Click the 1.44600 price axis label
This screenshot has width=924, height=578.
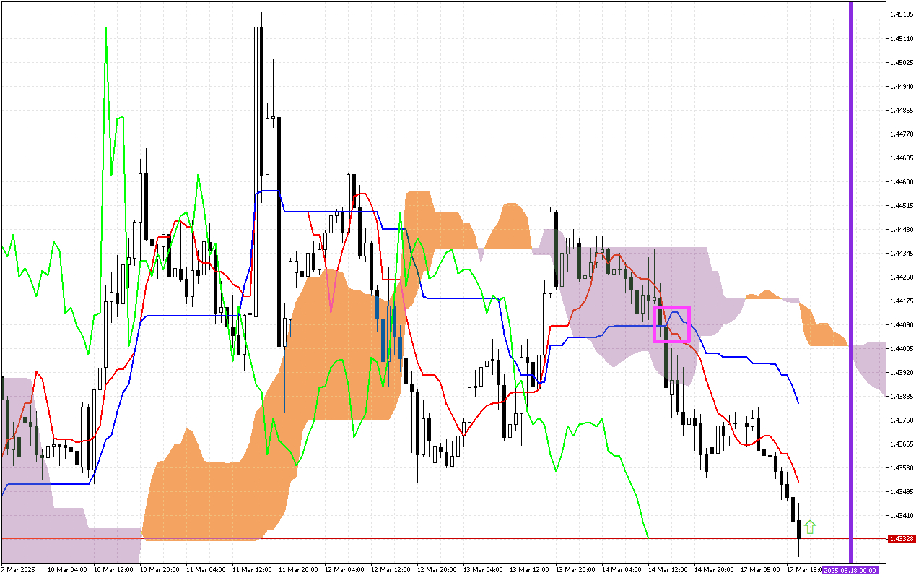902,181
